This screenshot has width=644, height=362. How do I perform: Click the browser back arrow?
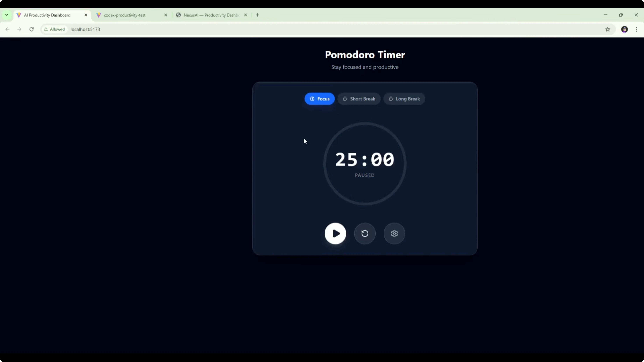coord(8,29)
